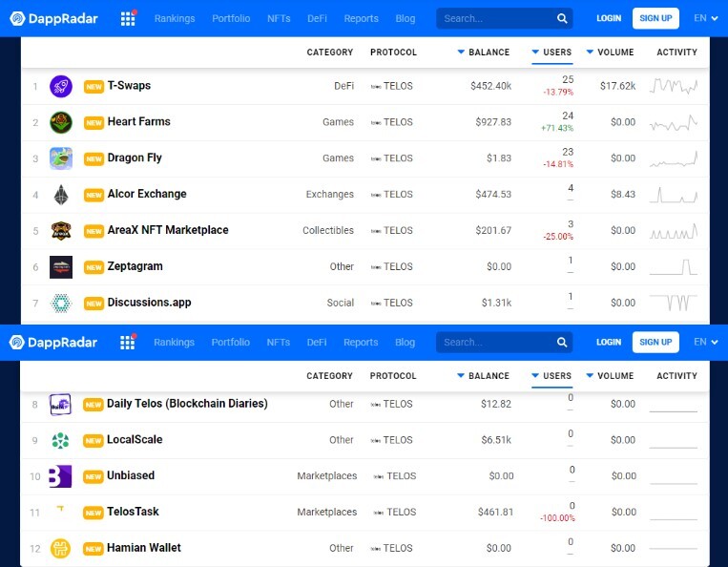View T-Swaps activity sparkline chart
This screenshot has width=728, height=567.
click(674, 86)
